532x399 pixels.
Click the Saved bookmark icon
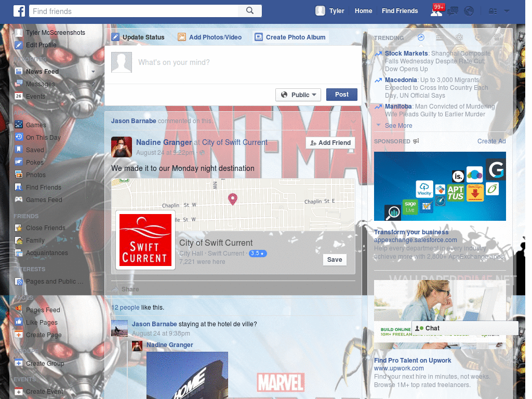click(x=19, y=150)
